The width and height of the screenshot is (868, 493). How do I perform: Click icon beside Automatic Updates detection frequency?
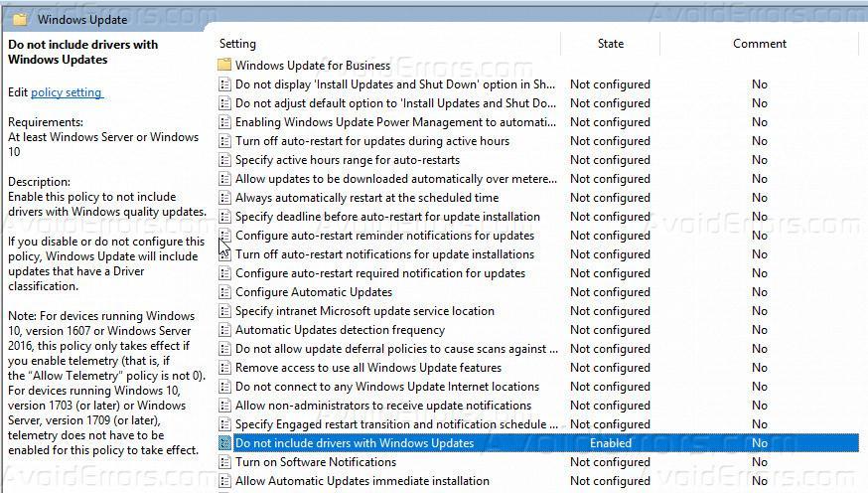pyautogui.click(x=224, y=330)
